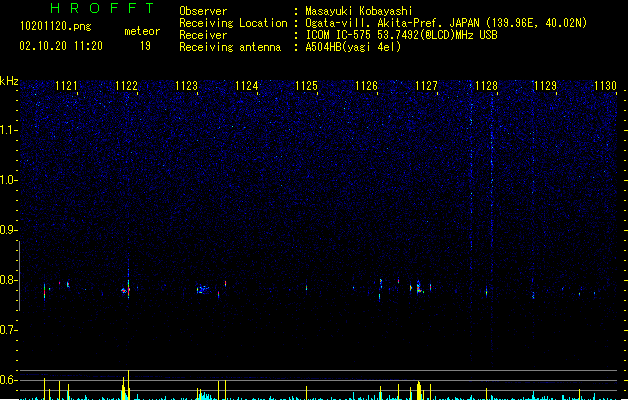Click the 1126 time marker

pyautogui.click(x=366, y=86)
